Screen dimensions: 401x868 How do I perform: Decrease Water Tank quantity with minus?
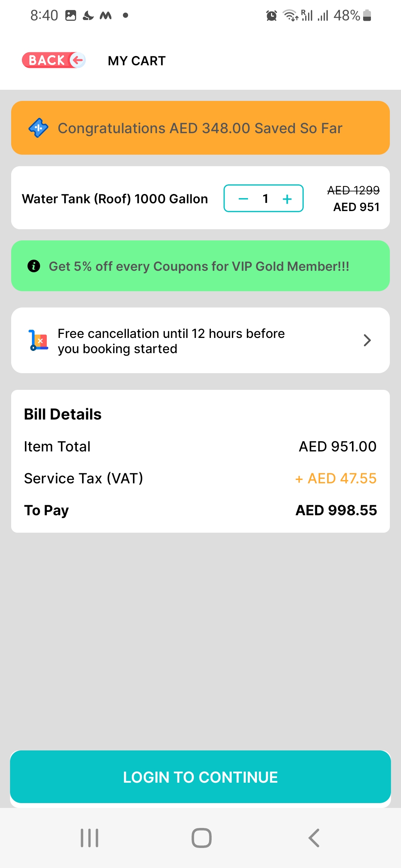(x=243, y=199)
